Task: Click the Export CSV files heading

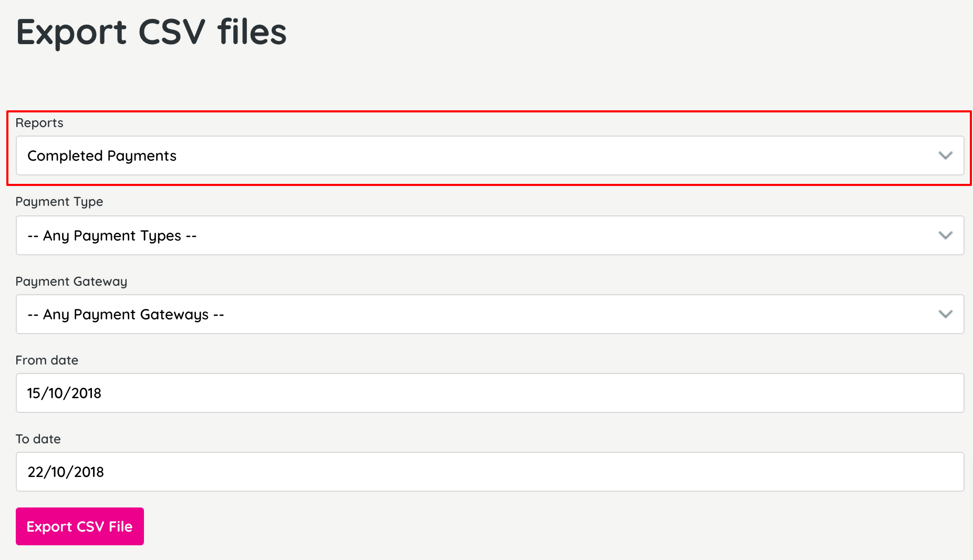Action: coord(151,33)
